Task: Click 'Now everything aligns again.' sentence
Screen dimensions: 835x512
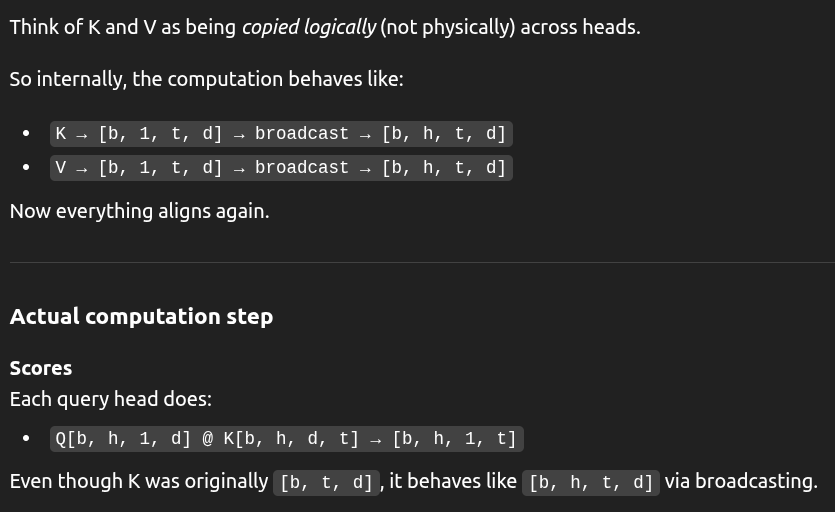Action: click(140, 212)
